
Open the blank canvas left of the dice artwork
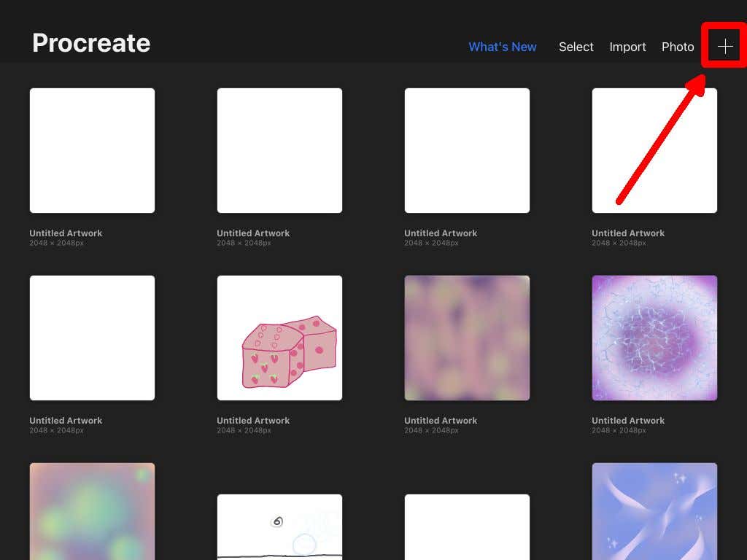92,338
